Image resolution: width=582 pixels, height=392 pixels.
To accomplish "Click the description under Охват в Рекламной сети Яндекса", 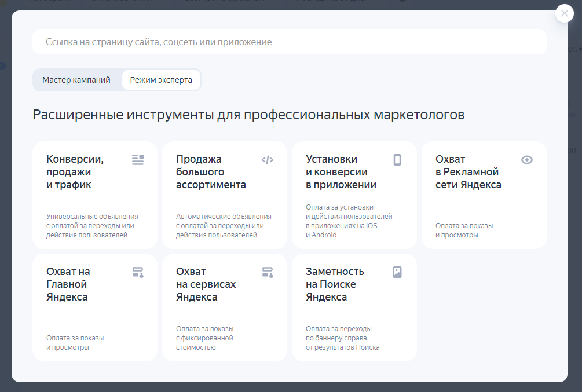I will tap(464, 230).
